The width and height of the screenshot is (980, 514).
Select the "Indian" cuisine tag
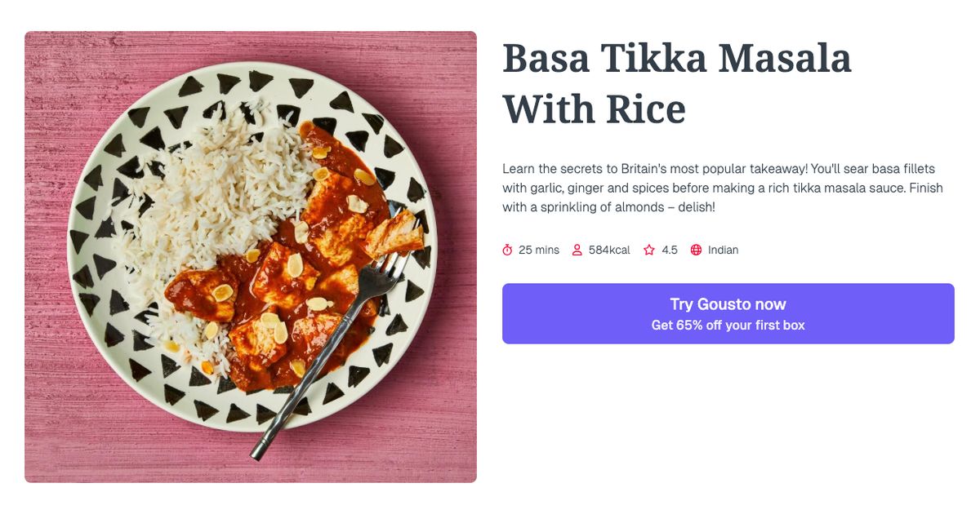(x=722, y=250)
